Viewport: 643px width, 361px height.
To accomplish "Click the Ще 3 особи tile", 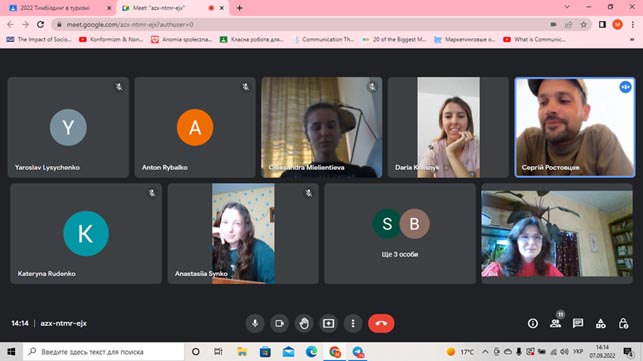I will pyautogui.click(x=400, y=233).
